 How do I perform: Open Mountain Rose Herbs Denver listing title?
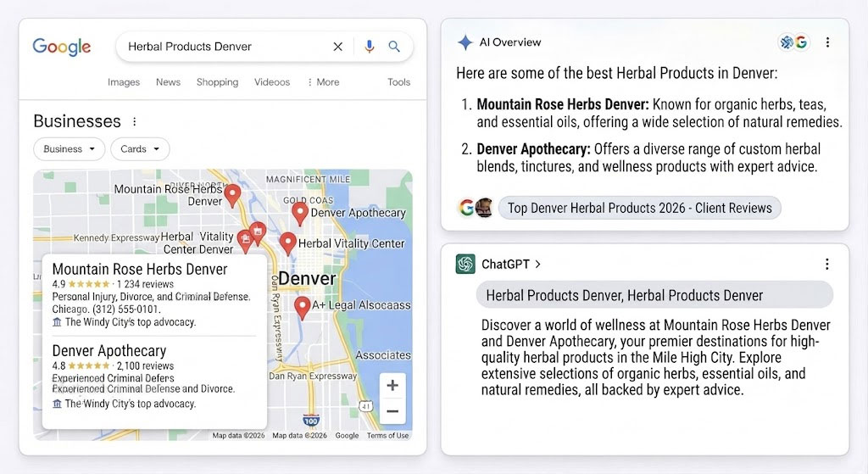(x=140, y=269)
